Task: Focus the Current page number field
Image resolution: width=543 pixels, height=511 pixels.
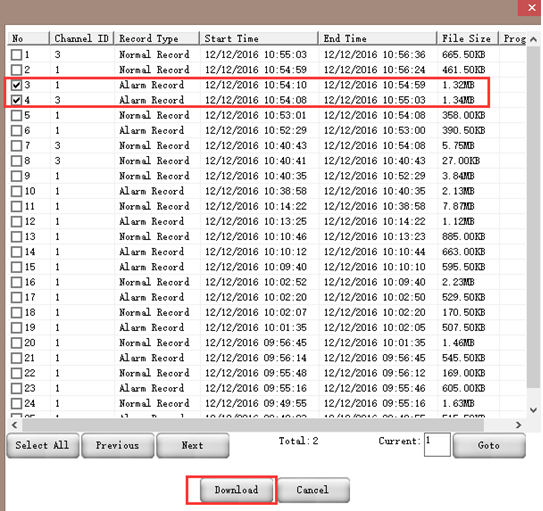Action: click(x=437, y=444)
